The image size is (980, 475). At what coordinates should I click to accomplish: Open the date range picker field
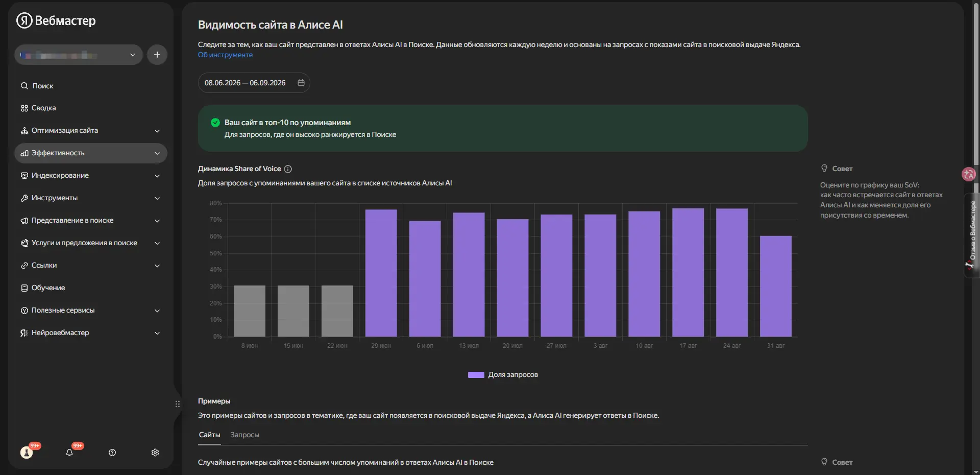point(254,83)
